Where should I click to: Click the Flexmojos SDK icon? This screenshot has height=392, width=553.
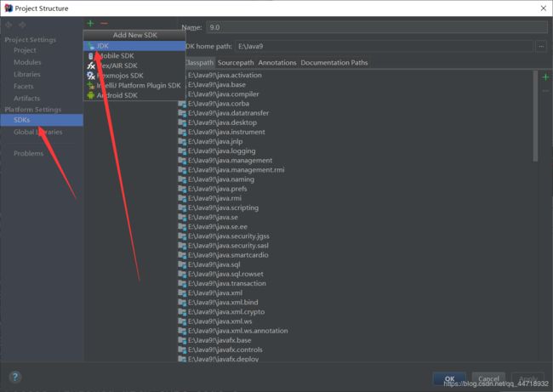pos(91,76)
